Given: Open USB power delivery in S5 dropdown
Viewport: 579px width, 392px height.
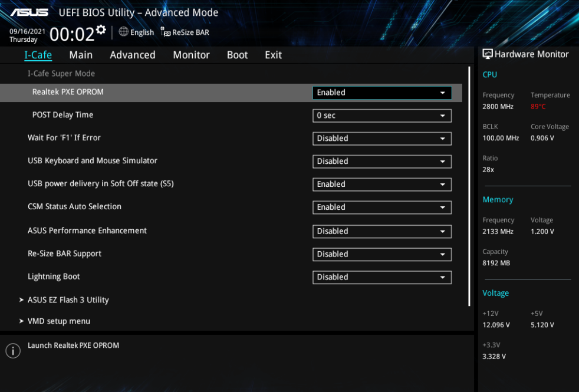Looking at the screenshot, I should [x=382, y=184].
